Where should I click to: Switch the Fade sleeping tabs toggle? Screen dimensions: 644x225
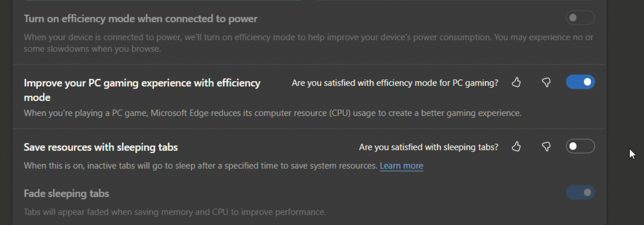580,192
